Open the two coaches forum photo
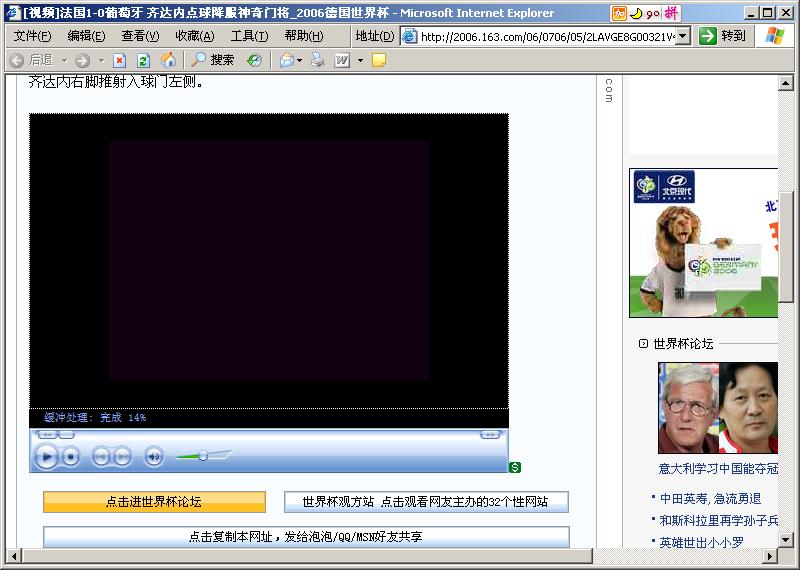 [718, 408]
